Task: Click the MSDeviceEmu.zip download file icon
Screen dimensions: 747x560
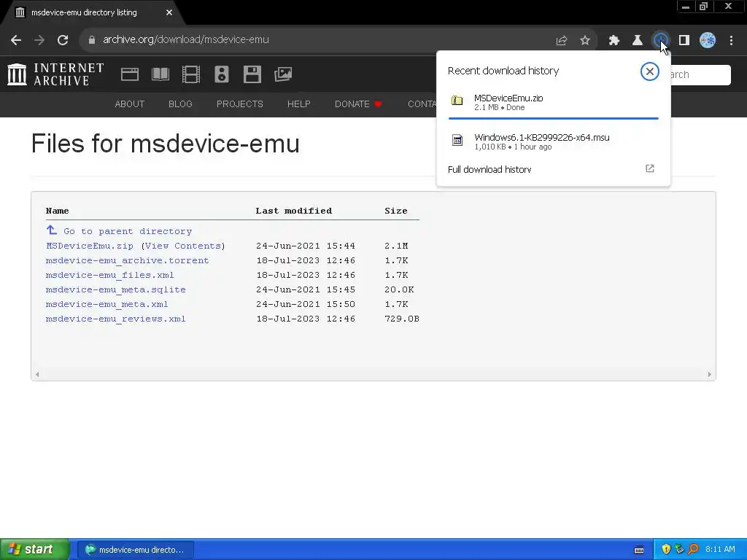Action: (x=457, y=101)
